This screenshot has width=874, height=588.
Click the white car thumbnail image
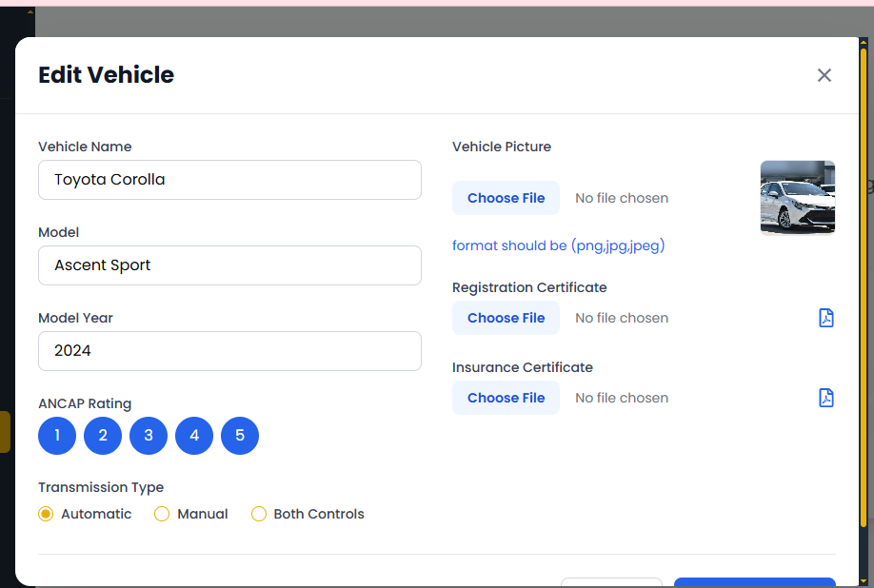tap(797, 198)
